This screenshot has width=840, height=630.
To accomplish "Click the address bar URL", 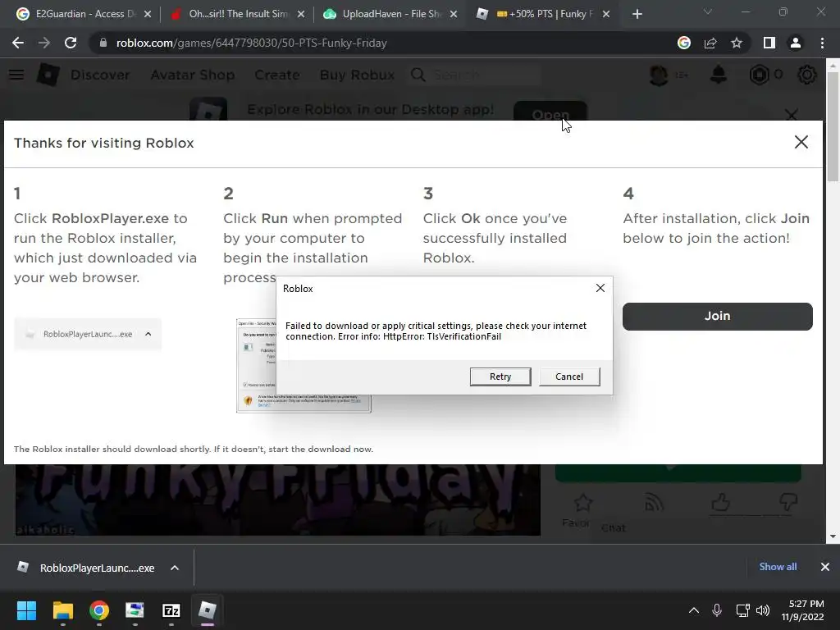I will (x=251, y=43).
